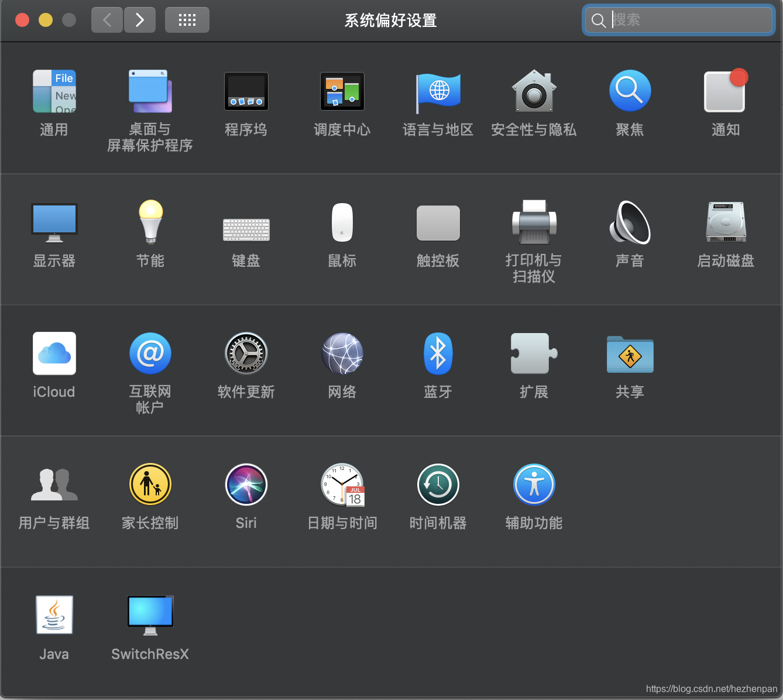Open the 聚焦 (Spotlight) pane
783x700 pixels.
tap(630, 91)
